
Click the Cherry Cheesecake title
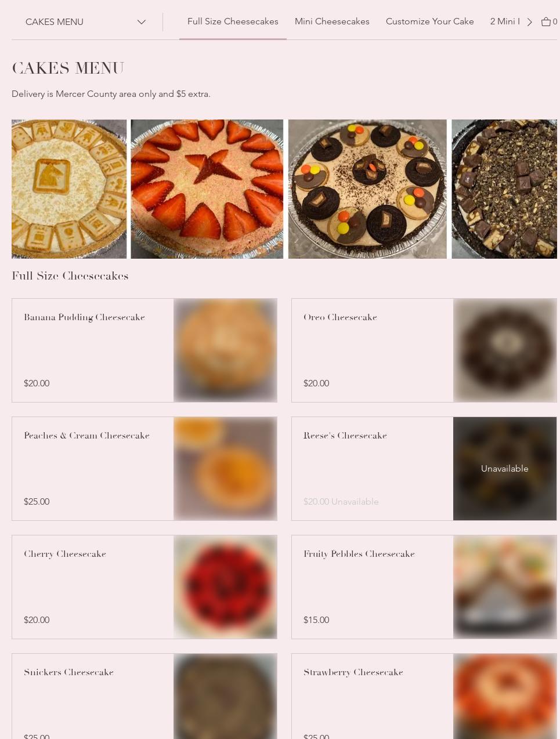(65, 554)
